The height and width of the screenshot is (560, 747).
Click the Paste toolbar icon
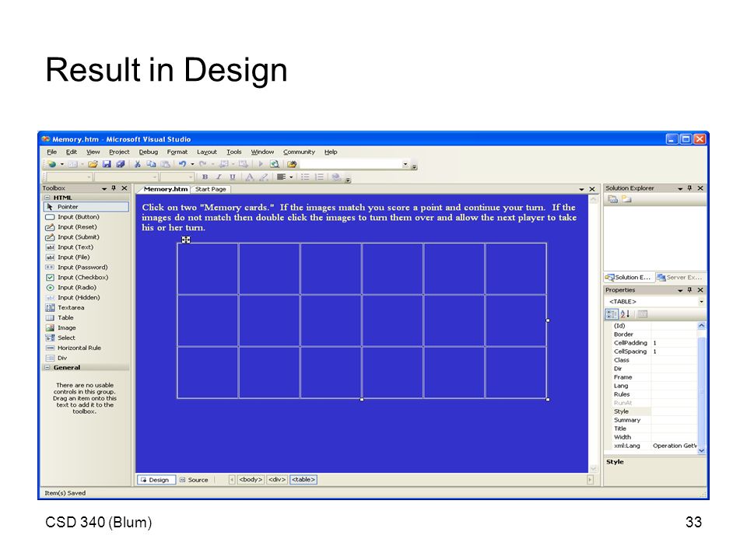[165, 164]
